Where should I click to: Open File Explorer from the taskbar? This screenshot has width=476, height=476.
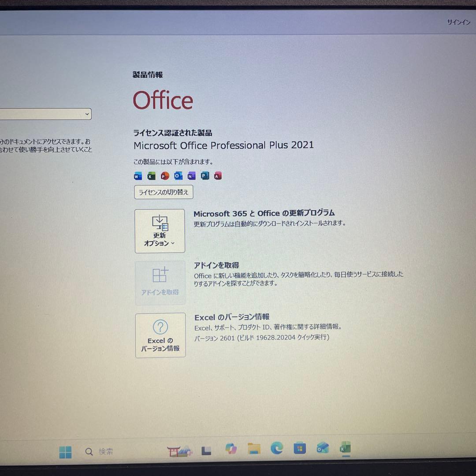coord(253,451)
